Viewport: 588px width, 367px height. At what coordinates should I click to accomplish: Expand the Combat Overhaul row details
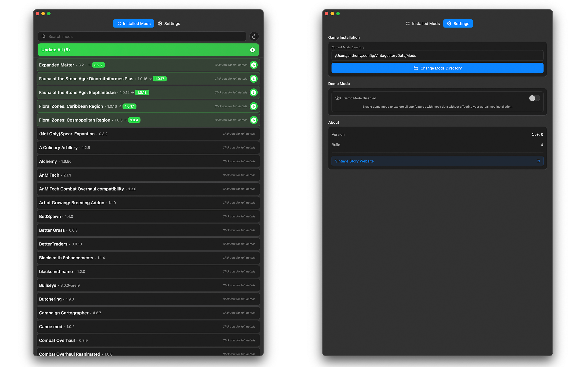pyautogui.click(x=148, y=340)
